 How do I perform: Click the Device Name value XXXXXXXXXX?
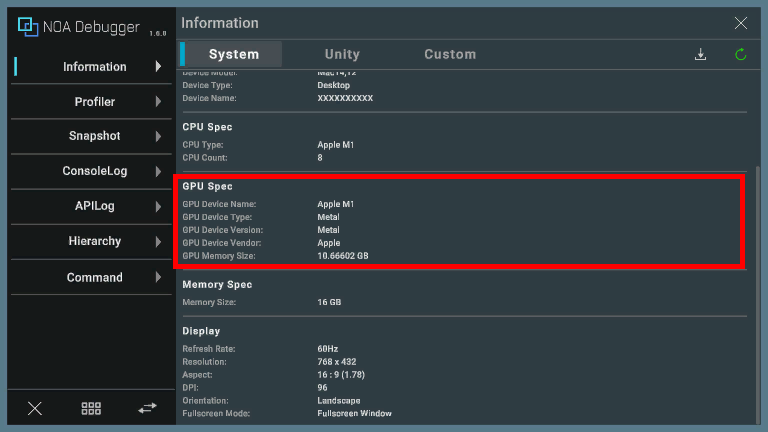coord(345,98)
